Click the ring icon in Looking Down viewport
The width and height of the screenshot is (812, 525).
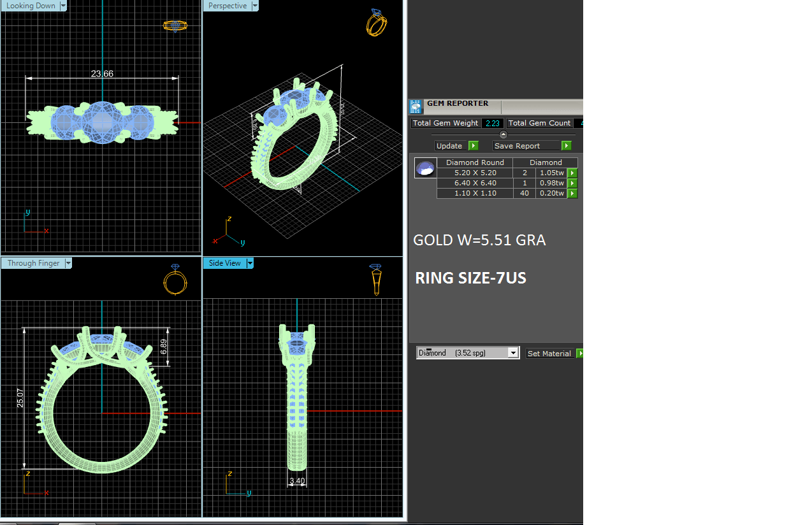click(x=175, y=25)
